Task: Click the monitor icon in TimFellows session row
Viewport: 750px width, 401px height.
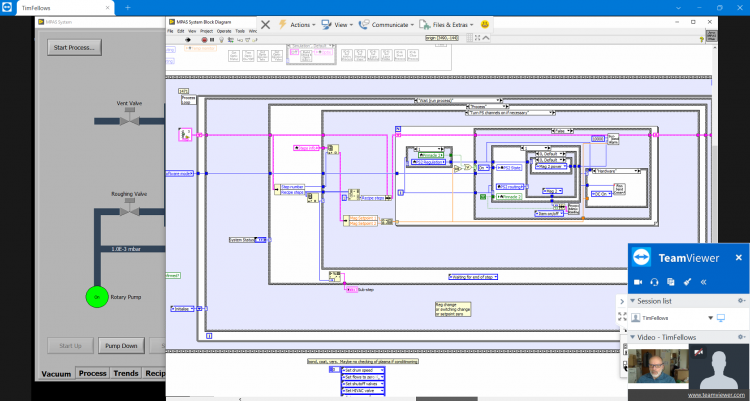Action: [721, 318]
